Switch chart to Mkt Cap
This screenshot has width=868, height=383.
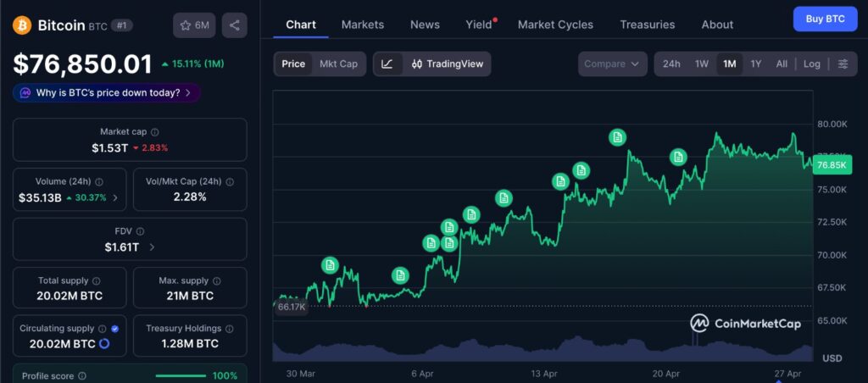click(338, 64)
